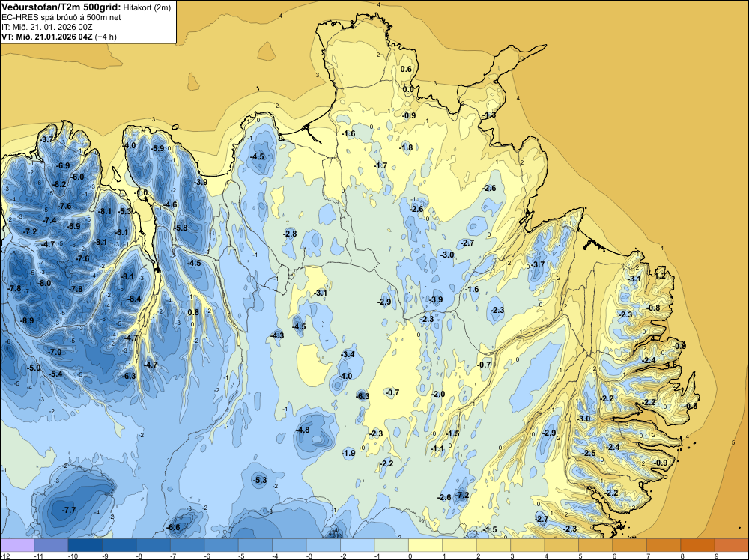
Task: Click the -1.0 temperature value in the west
Action: [141, 193]
